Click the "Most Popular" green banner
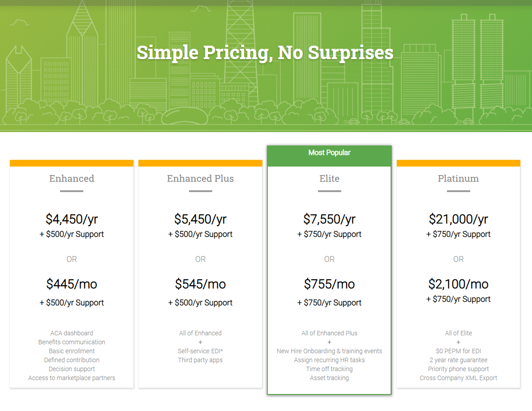This screenshot has width=532, height=411. (329, 153)
